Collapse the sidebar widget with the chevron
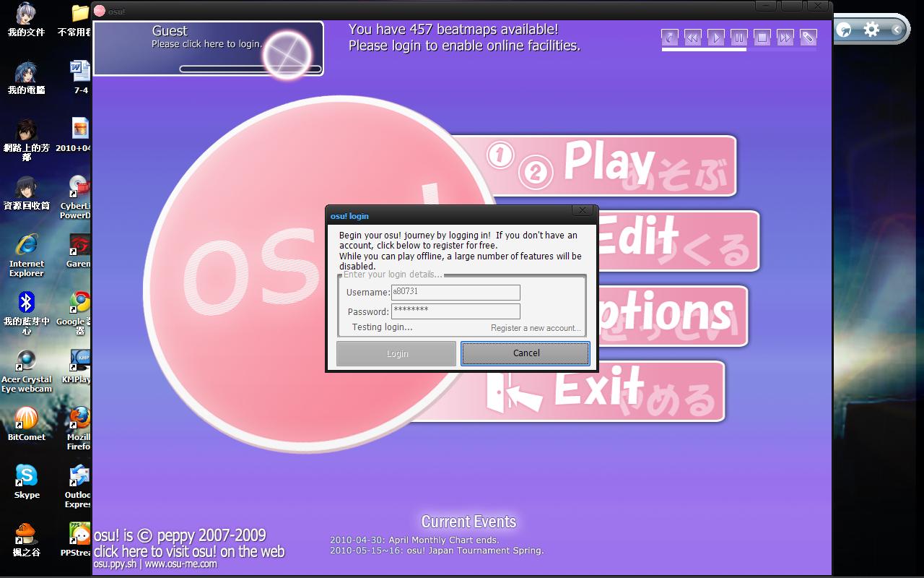This screenshot has width=924, height=578. [896, 30]
